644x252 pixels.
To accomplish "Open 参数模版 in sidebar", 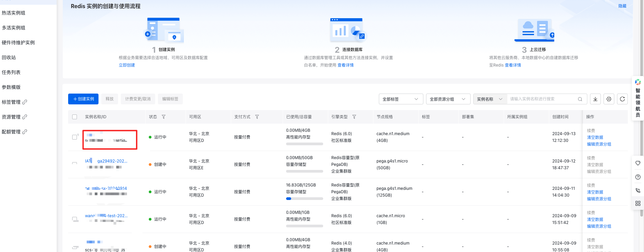I will click(11, 87).
